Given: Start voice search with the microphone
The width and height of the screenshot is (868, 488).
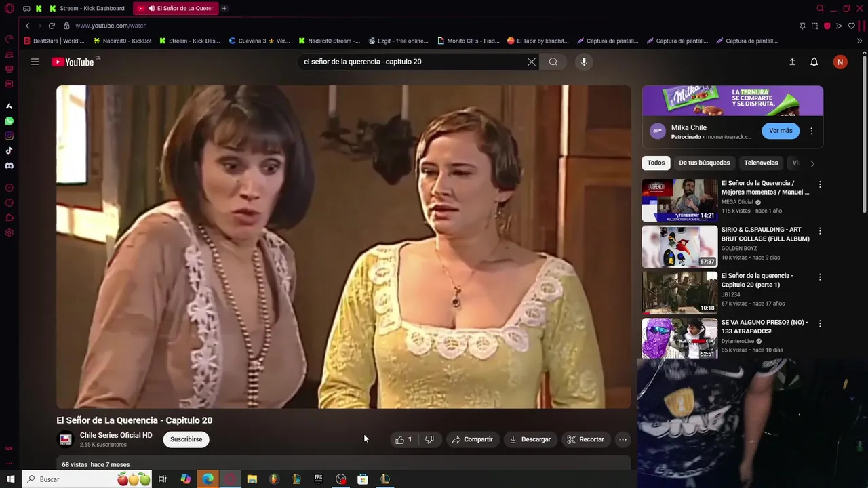Looking at the screenshot, I should click(584, 62).
